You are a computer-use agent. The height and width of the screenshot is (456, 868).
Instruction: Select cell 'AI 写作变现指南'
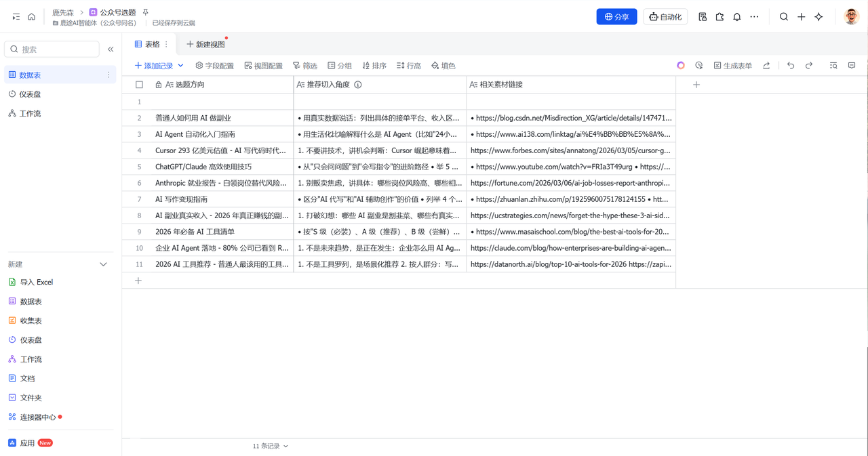(x=221, y=199)
